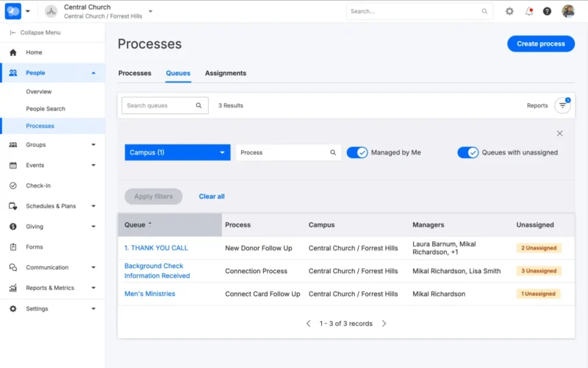588x368 pixels.
Task: Expand the Groups section arrow
Action: pos(93,144)
